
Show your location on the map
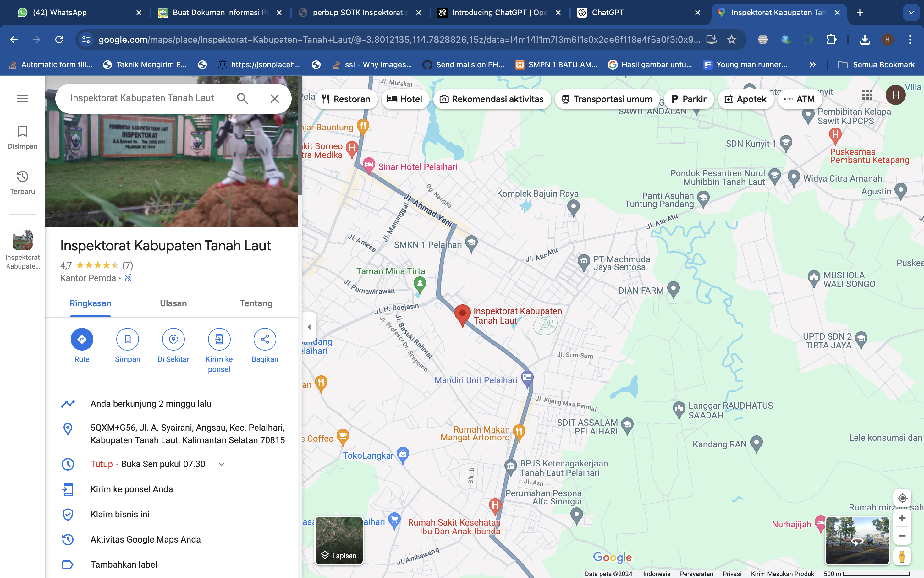point(902,498)
